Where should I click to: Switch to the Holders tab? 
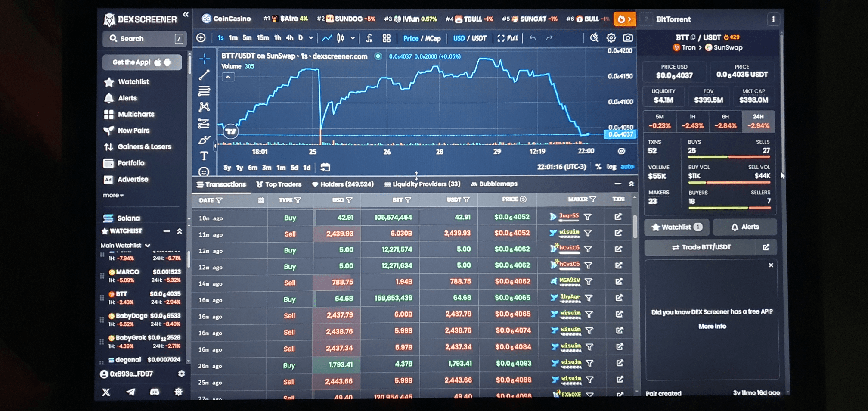343,184
